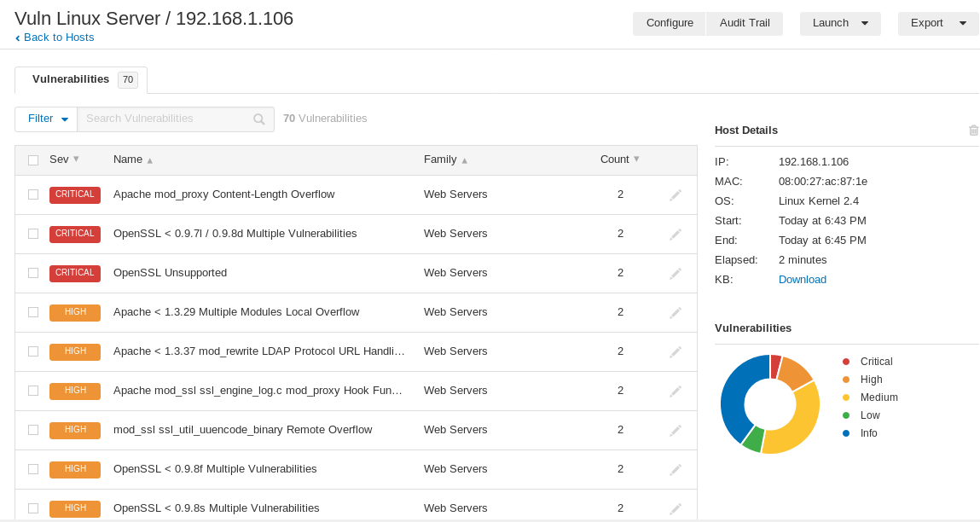
Task: Click the edit pencil for Apache mod_proxy Content-Length Overflow
Action: 675,195
